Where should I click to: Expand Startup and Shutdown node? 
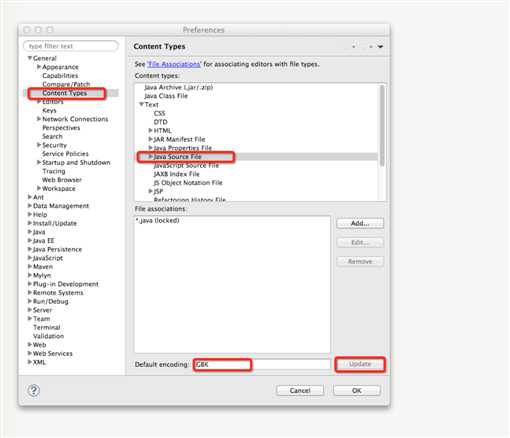click(39, 162)
